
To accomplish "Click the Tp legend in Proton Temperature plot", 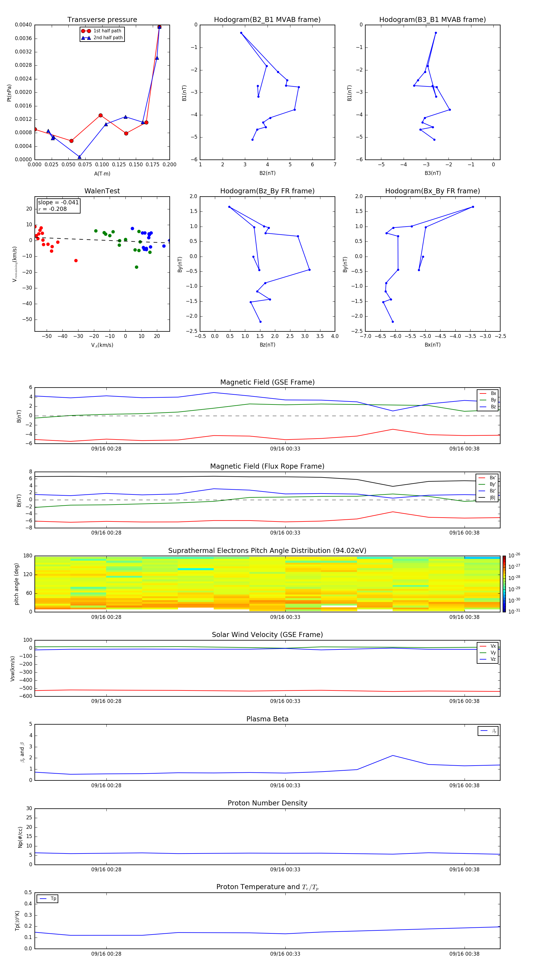I will [x=47, y=899].
